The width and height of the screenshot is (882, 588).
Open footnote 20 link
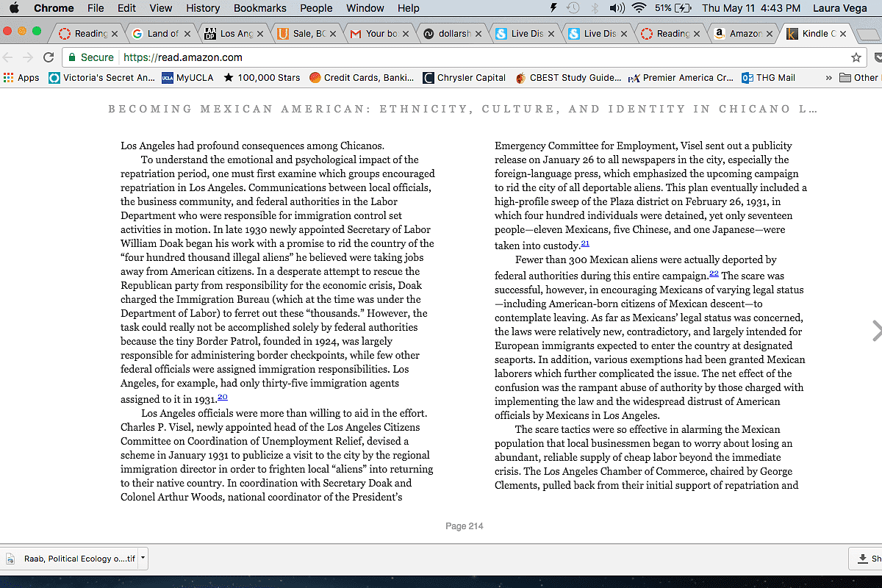pos(223,397)
